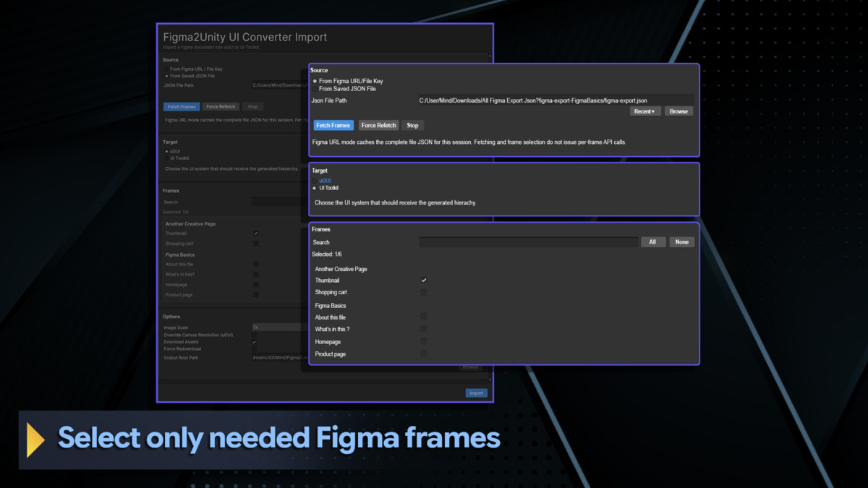This screenshot has width=868, height=488.
Task: Check Homepage checkbox in enlarged Frames callout
Action: [x=424, y=341]
